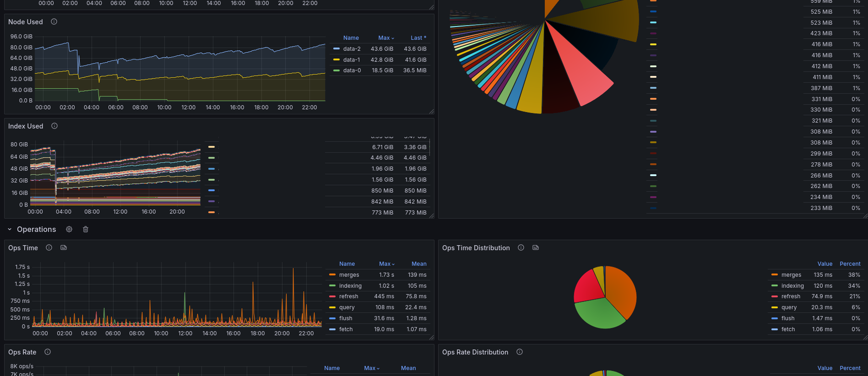This screenshot has height=376, width=868.
Task: Toggle merges series in Ops Time legend
Action: (349, 275)
